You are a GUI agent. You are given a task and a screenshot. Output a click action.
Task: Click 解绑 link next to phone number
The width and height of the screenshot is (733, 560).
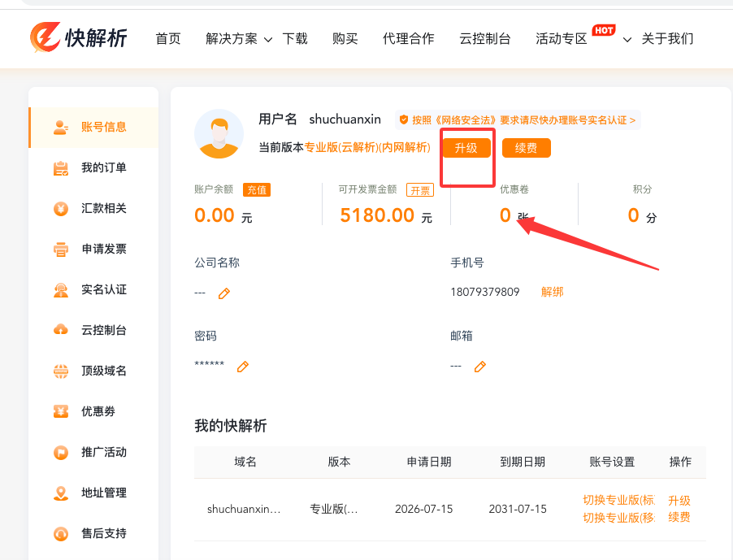(552, 292)
